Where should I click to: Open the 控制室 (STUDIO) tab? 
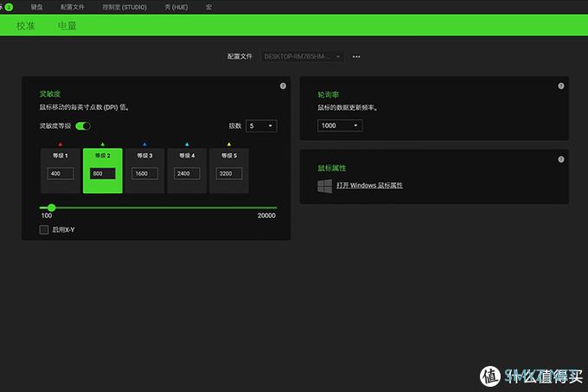125,7
